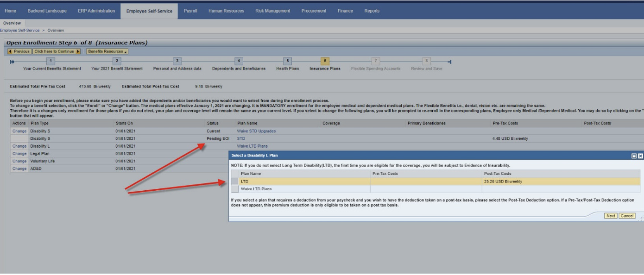Click highlighted step 6 Insurance Plans box
Viewport: 644px width, 275px height.
pos(325,61)
